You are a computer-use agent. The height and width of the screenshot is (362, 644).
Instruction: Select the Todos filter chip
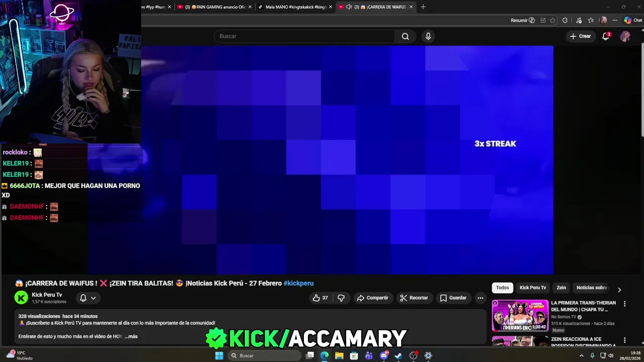point(503,288)
